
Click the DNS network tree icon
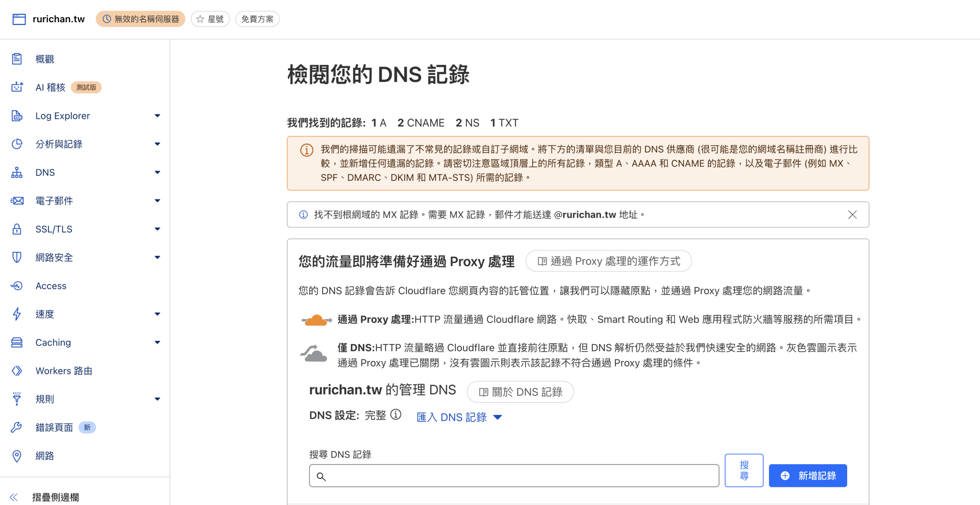17,172
